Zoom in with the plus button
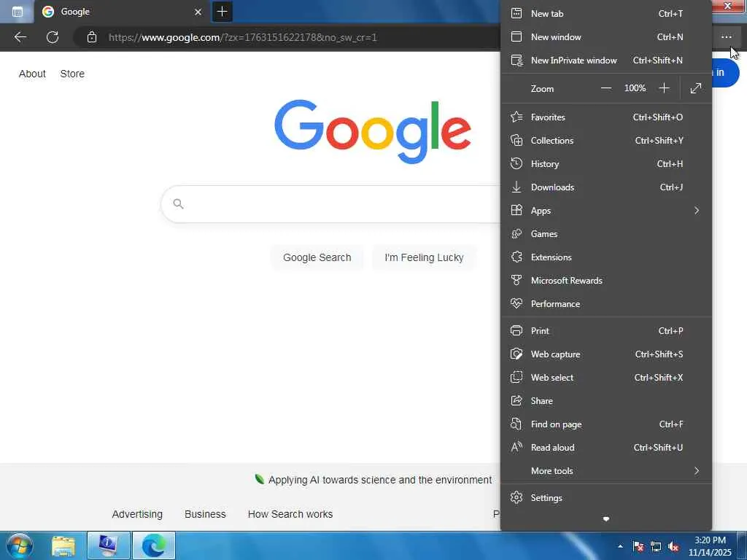 point(664,88)
